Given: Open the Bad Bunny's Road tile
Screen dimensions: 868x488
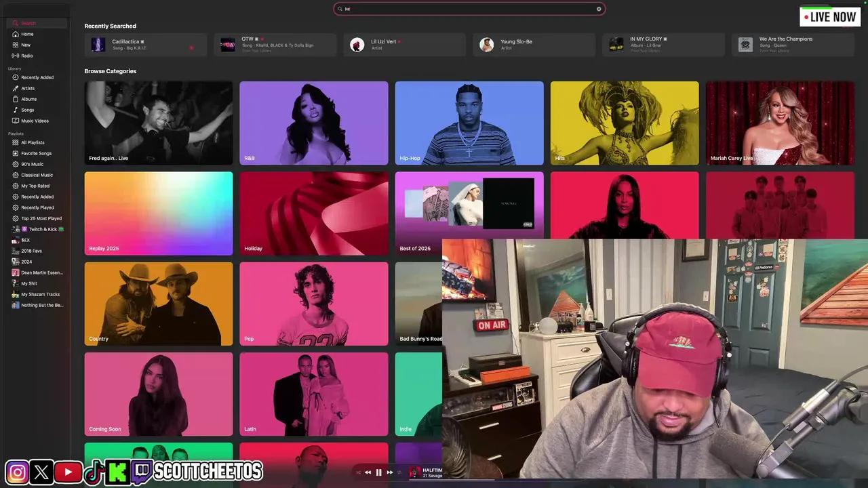Looking at the screenshot, I should point(418,304).
